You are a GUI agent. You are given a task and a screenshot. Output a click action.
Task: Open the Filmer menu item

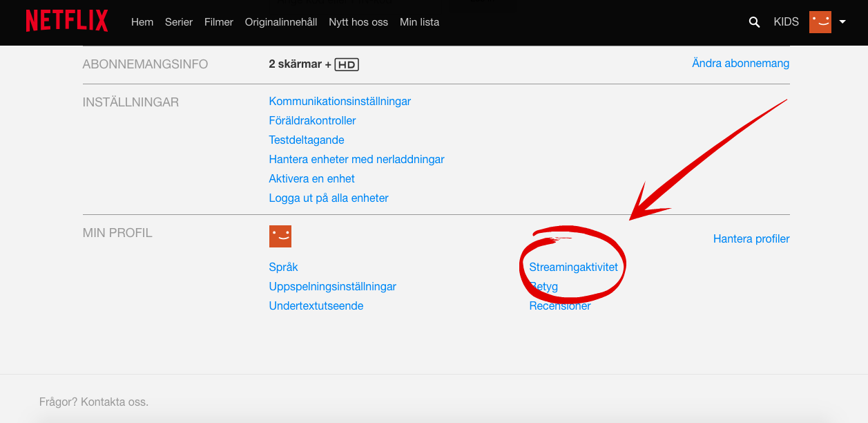pos(219,22)
